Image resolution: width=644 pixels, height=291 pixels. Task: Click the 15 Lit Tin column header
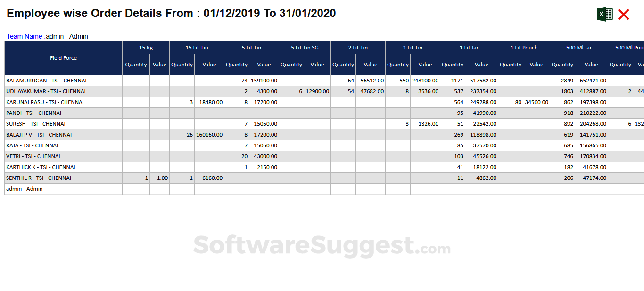(197, 48)
